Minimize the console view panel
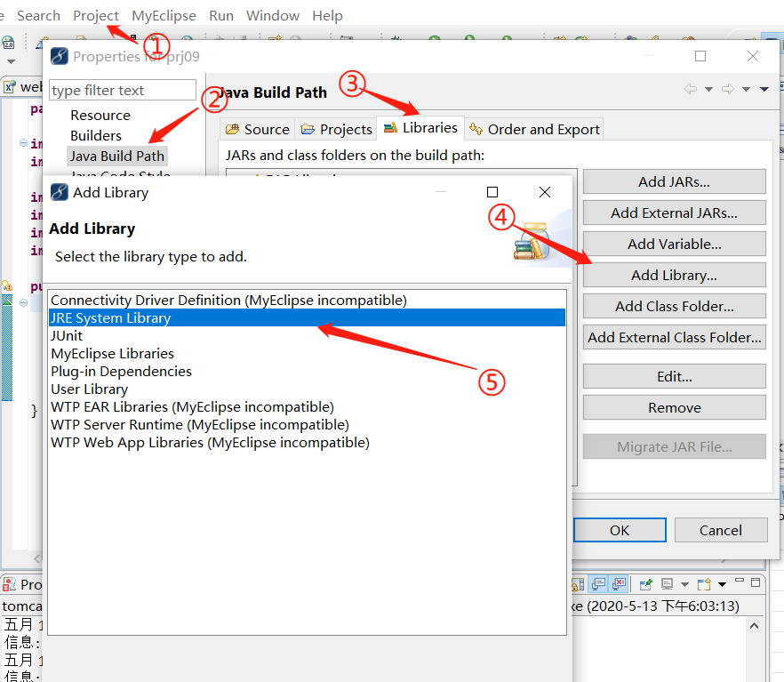Image resolution: width=784 pixels, height=682 pixels. pyautogui.click(x=740, y=581)
